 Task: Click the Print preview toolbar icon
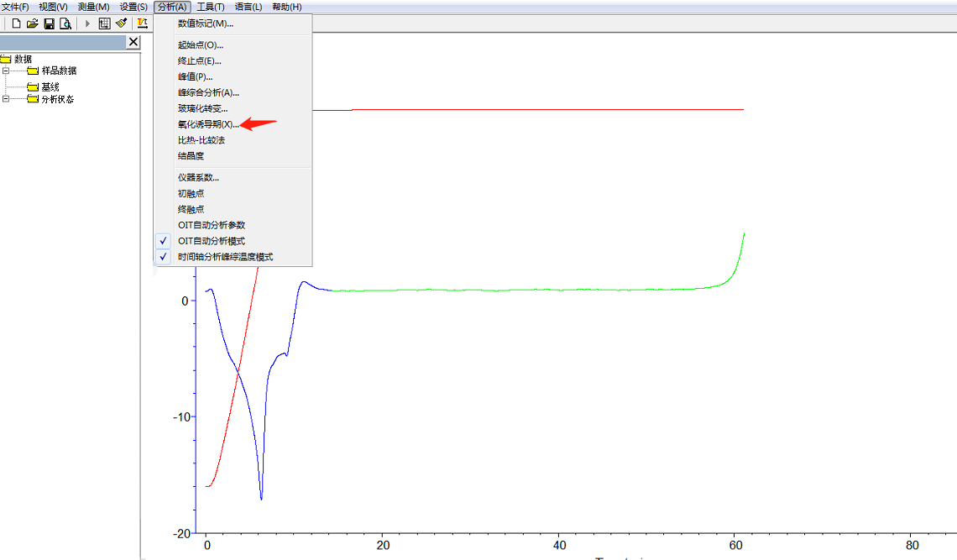tap(65, 24)
